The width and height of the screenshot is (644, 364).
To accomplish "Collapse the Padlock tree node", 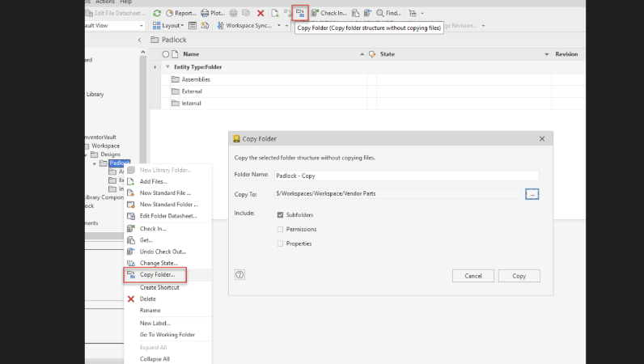I will [95, 163].
